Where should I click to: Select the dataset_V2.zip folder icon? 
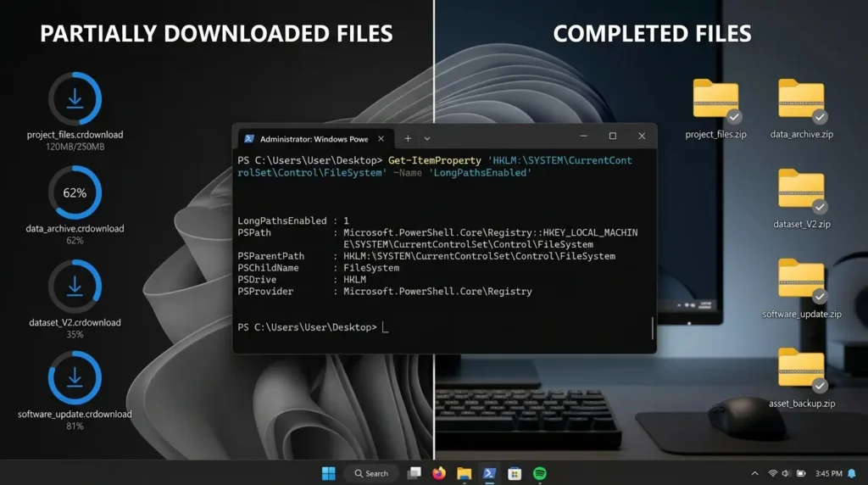pos(801,190)
